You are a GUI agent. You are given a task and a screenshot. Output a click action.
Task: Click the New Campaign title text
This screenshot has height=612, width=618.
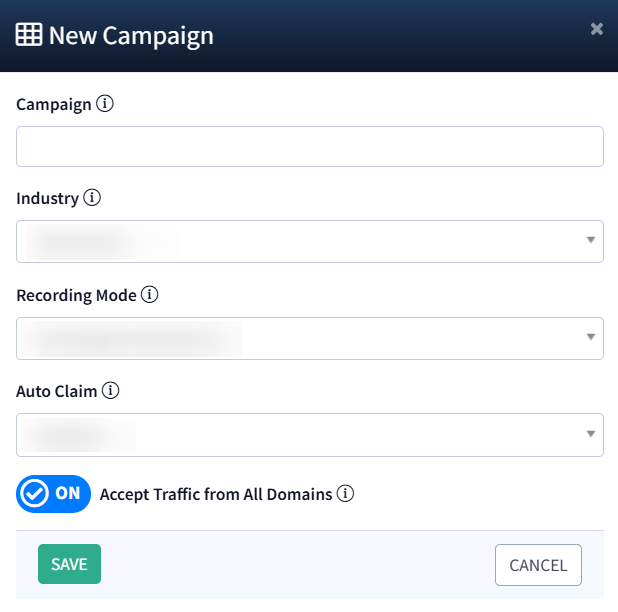pyautogui.click(x=131, y=36)
